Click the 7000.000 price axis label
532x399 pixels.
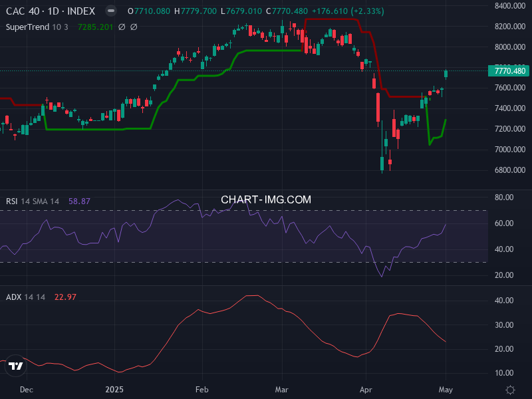[510, 150]
